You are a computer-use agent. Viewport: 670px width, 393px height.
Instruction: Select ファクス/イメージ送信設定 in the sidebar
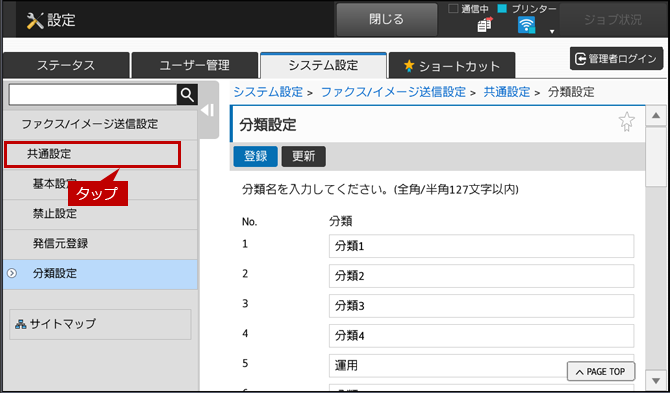click(x=100, y=124)
